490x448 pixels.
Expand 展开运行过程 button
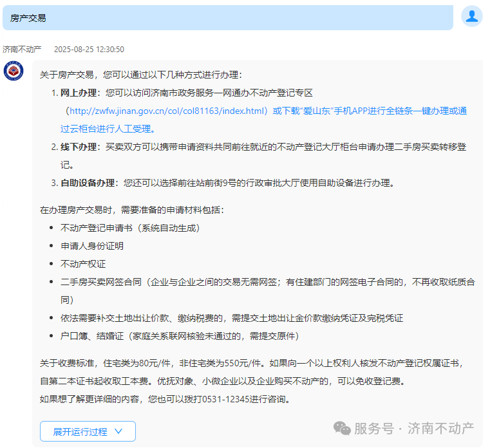(88, 431)
